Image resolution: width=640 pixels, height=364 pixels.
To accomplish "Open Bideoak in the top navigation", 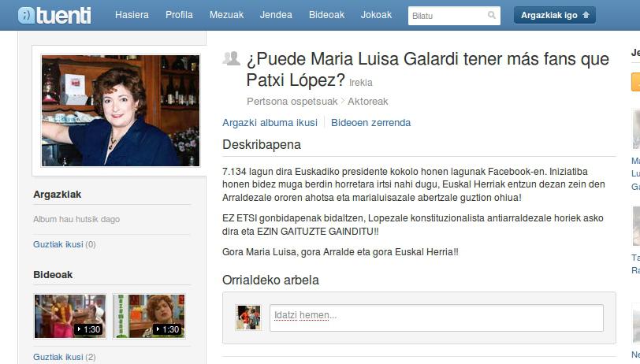I will pyautogui.click(x=326, y=15).
